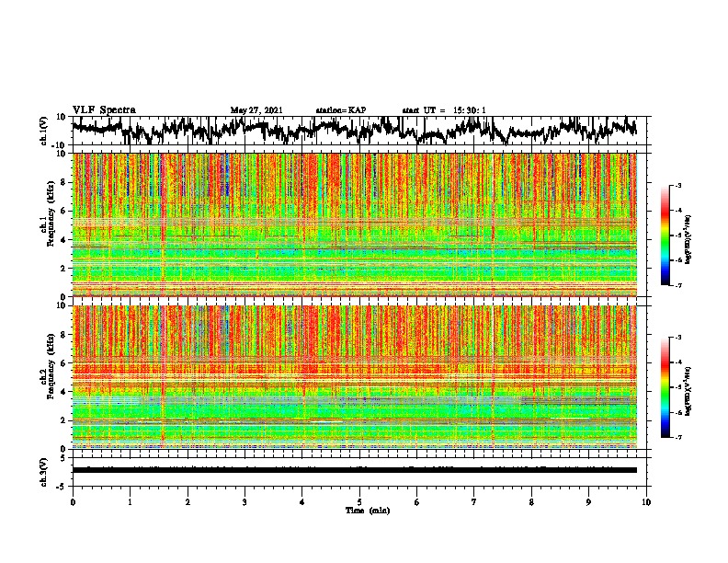Click the "-7" label on ch.1 color scale
Image resolution: width=728 pixels, height=563 pixels.
pos(678,285)
